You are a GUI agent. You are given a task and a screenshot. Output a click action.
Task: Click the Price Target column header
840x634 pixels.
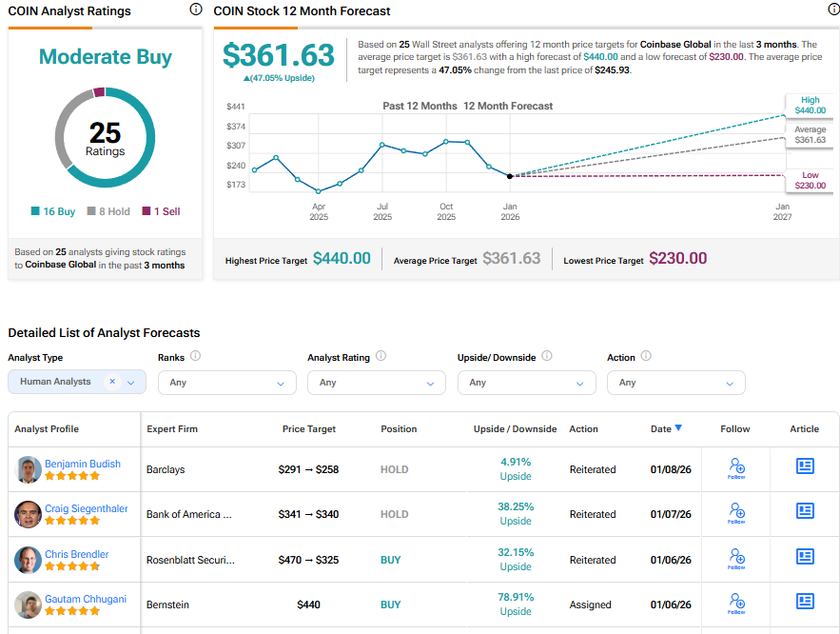click(308, 429)
